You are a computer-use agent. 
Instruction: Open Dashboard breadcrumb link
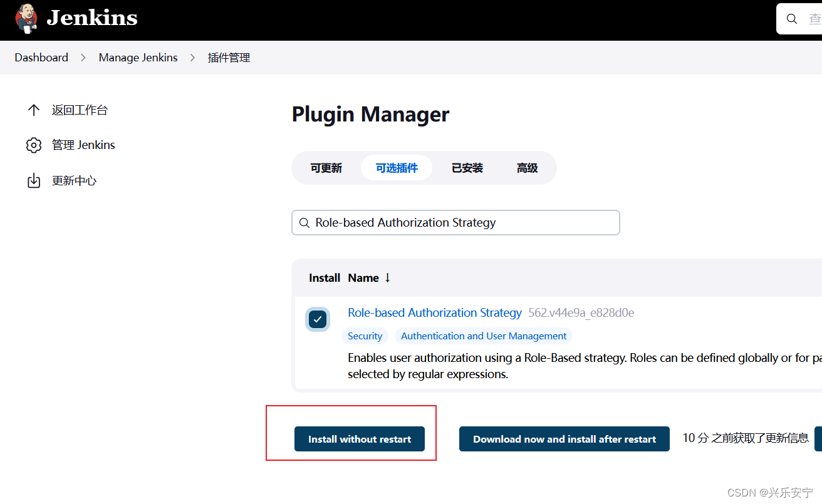pos(41,58)
